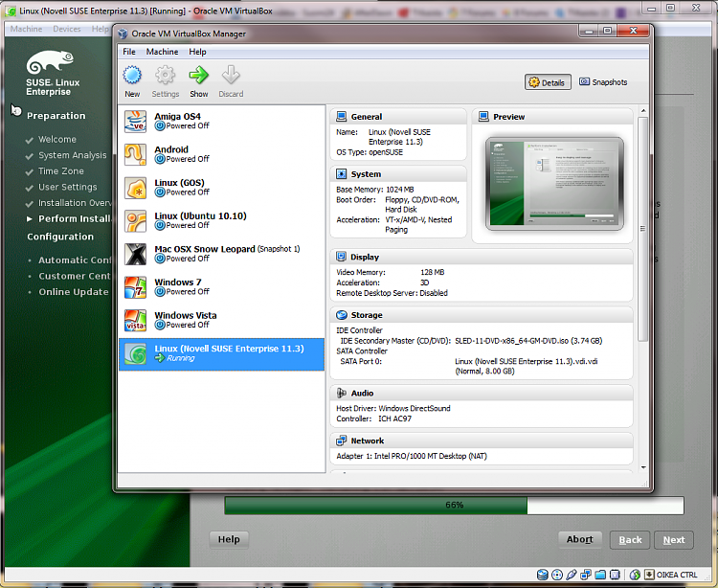Viewport: 718px width, 588px height.
Task: Open the File menu in VirtualBox Manager
Action: [129, 52]
